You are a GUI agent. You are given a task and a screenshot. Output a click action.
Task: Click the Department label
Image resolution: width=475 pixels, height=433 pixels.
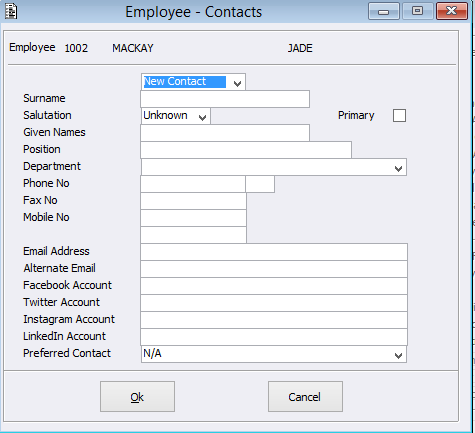(x=52, y=166)
